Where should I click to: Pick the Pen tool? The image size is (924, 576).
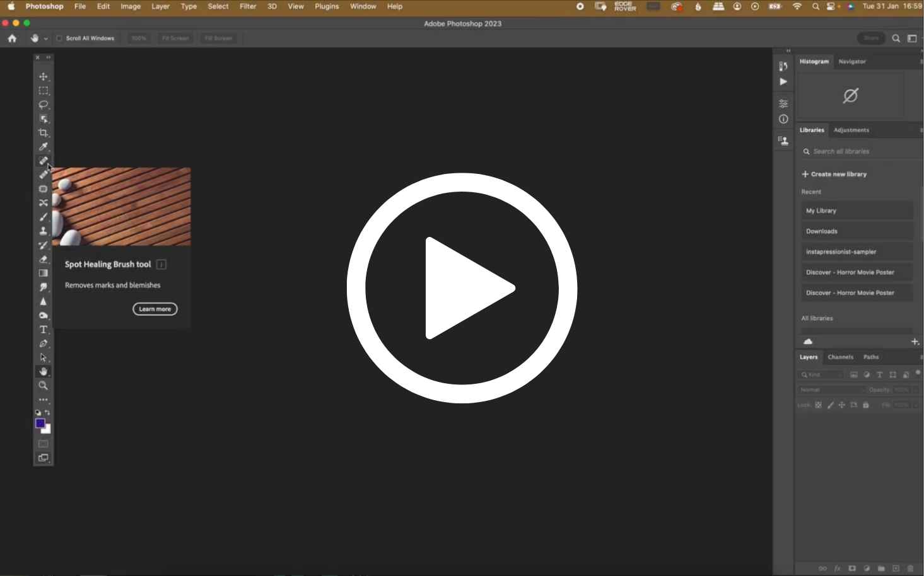43,343
